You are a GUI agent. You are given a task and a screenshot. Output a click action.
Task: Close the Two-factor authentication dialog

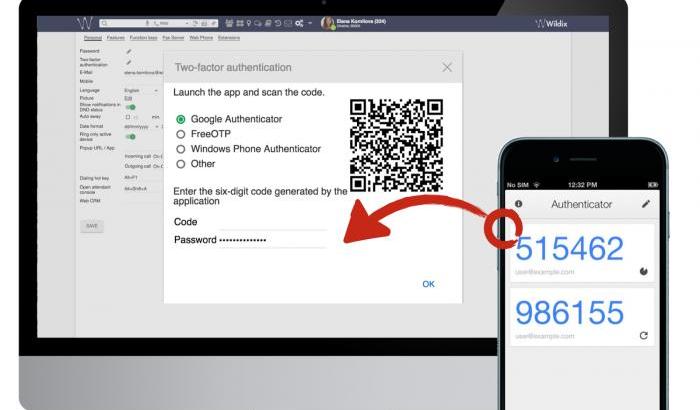tap(447, 67)
